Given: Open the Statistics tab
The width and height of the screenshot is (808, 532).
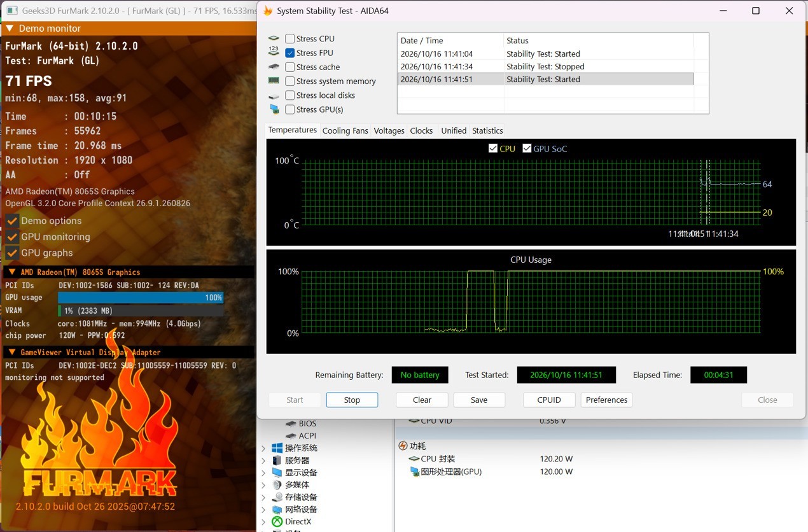Looking at the screenshot, I should click(x=487, y=130).
